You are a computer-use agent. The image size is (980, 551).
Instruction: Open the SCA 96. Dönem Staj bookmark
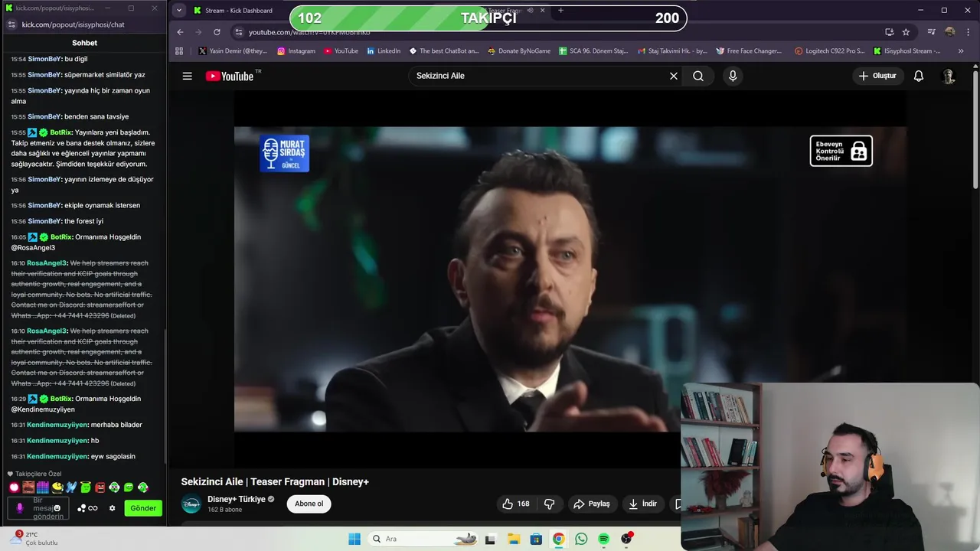(x=593, y=51)
